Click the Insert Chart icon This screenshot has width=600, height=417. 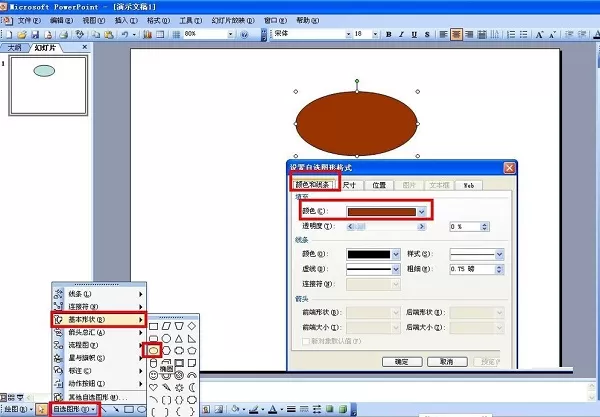click(147, 34)
